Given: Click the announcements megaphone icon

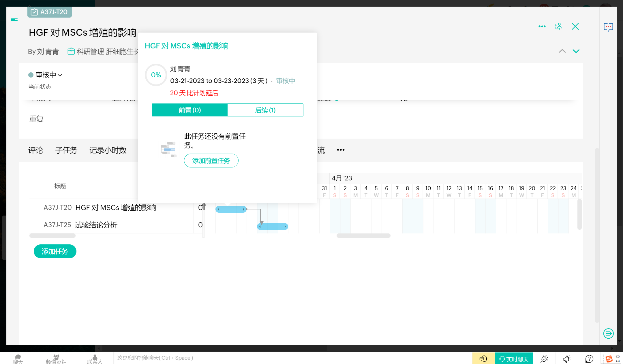Looking at the screenshot, I should [567, 359].
